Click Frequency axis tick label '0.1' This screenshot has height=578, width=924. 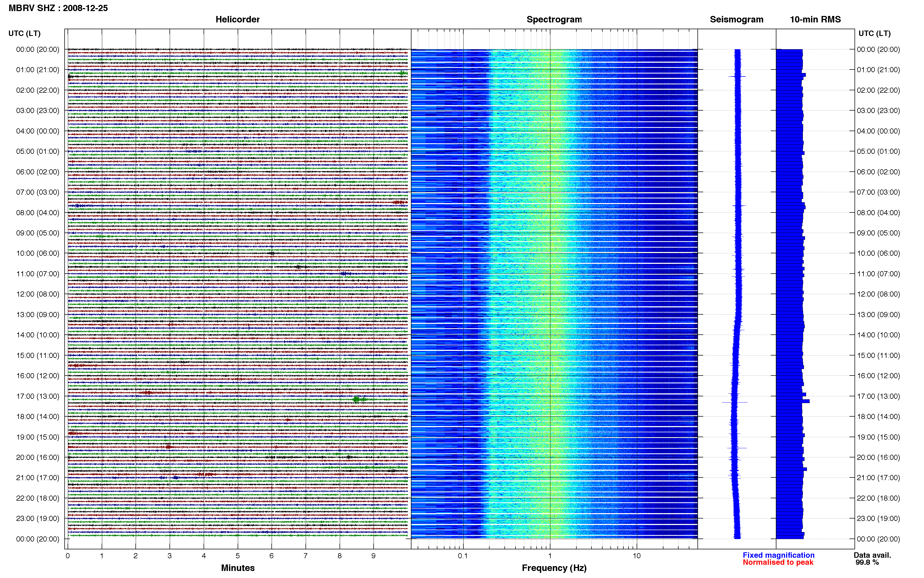click(x=463, y=556)
